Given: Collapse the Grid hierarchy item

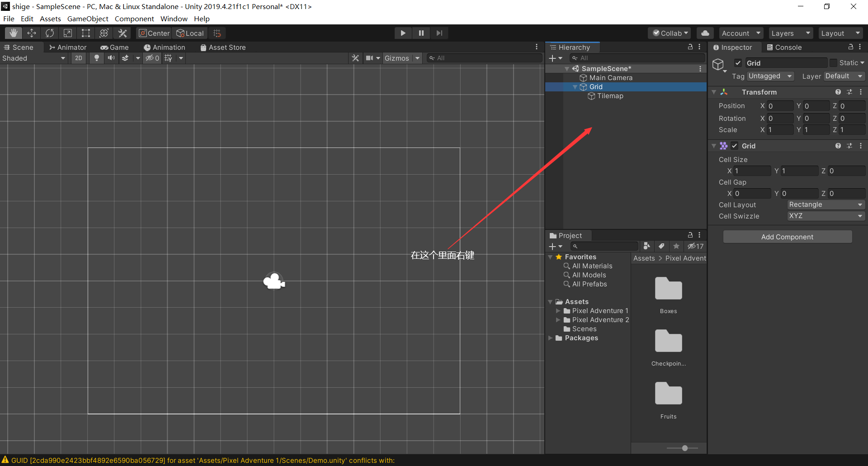Looking at the screenshot, I should tap(575, 87).
